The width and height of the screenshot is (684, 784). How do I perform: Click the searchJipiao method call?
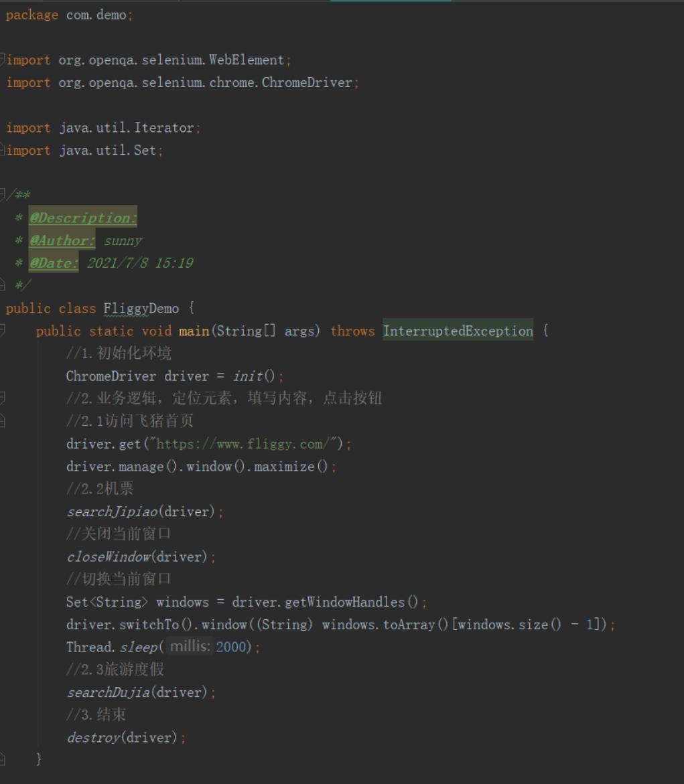pos(111,512)
